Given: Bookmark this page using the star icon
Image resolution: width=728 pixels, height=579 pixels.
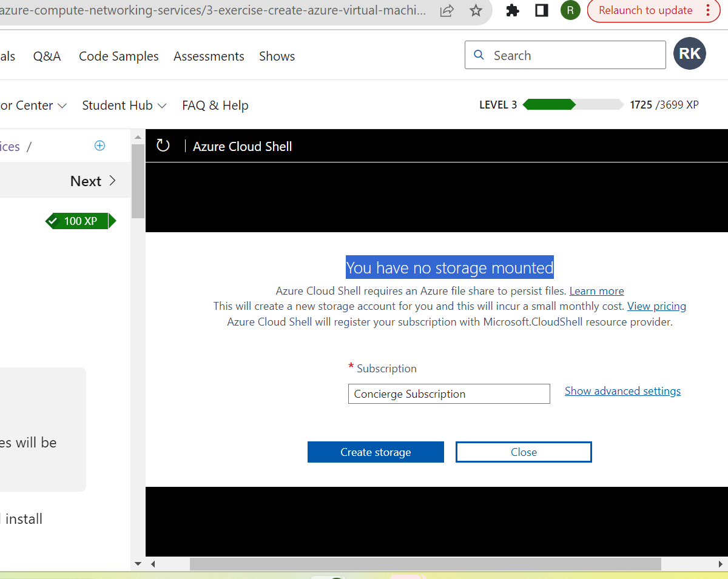Looking at the screenshot, I should (x=476, y=10).
